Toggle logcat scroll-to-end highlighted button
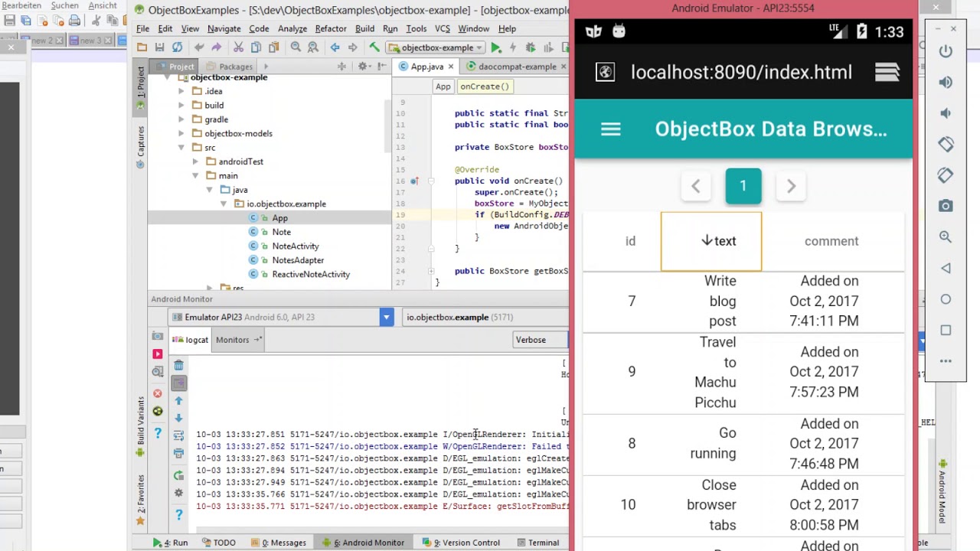 (178, 383)
